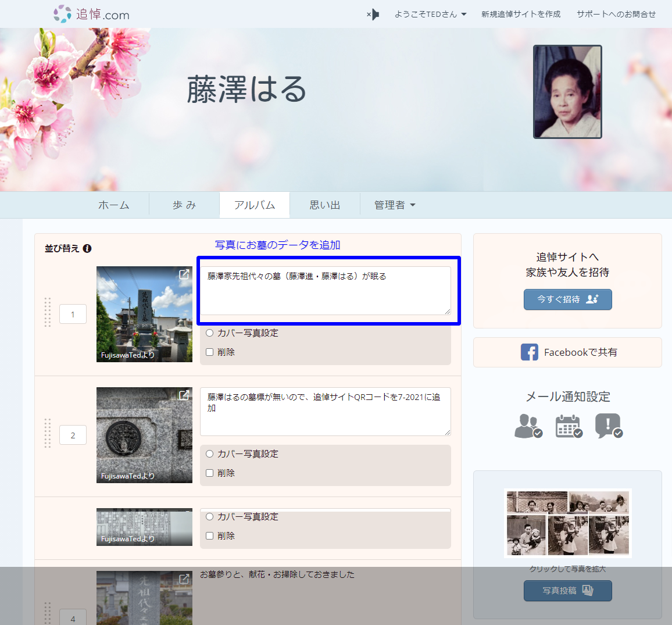
Task: Click the 追悼.com site logo
Action: [x=91, y=14]
